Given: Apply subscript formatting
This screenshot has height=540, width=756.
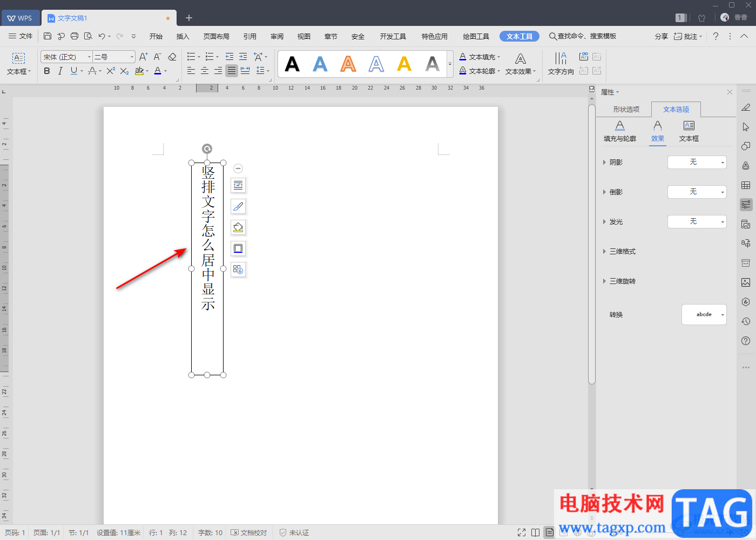Looking at the screenshot, I should (x=125, y=71).
